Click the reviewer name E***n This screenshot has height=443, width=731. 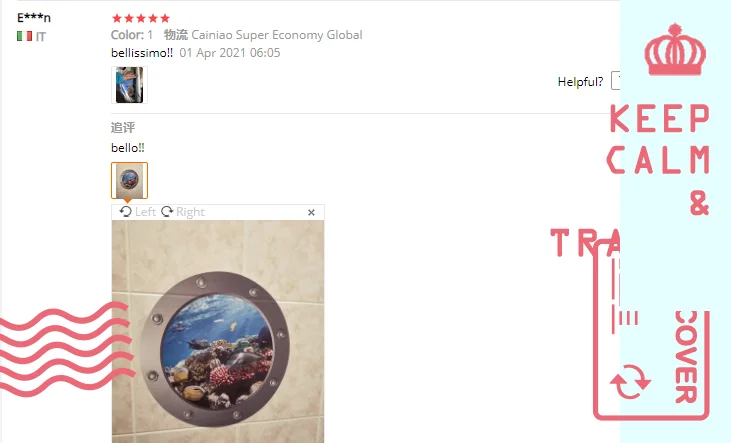[34, 18]
